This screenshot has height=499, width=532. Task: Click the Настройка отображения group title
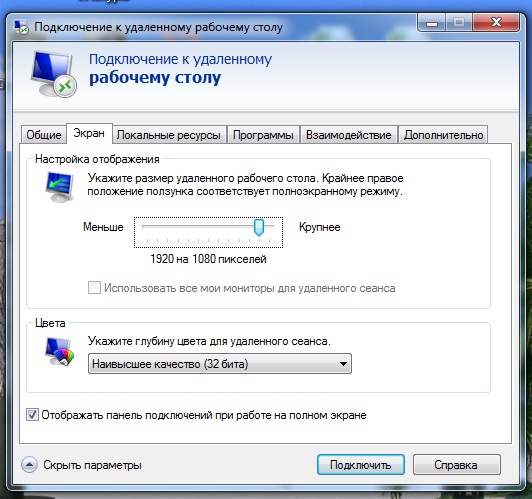point(97,159)
